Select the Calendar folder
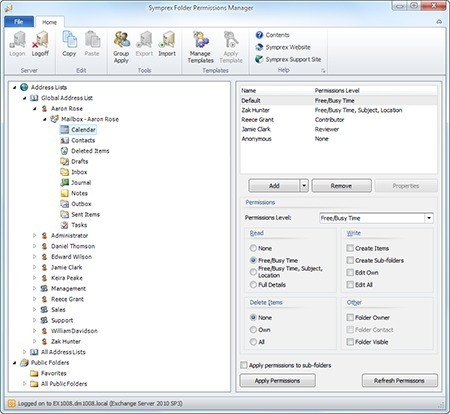The height and width of the screenshot is (414, 450). (x=79, y=130)
